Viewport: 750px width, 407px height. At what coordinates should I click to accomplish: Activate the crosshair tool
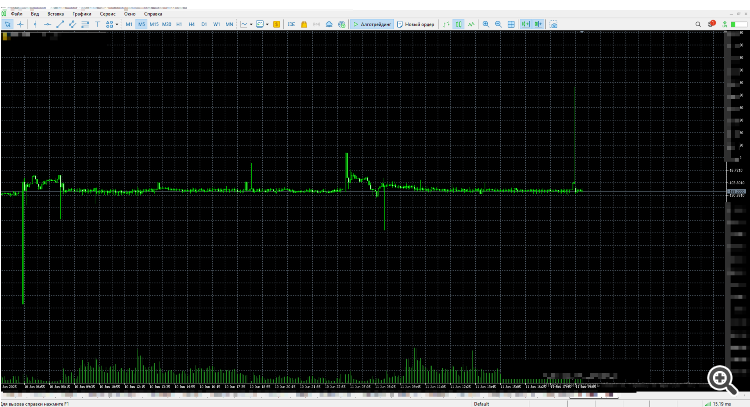tap(21, 24)
